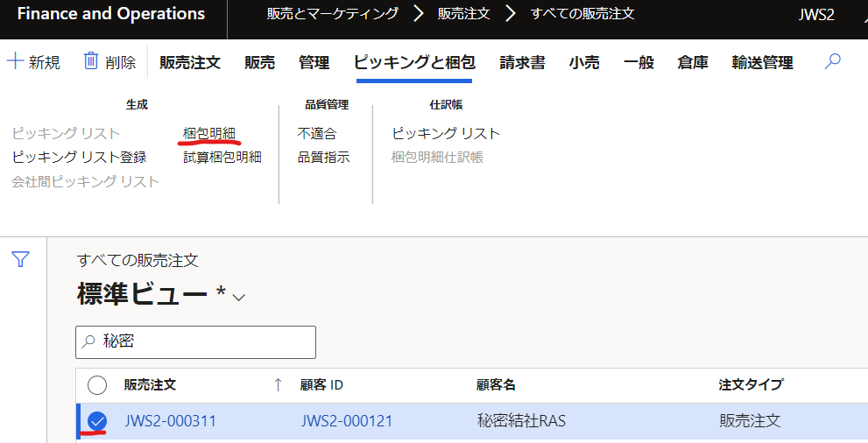The image size is (868, 443).
Task: Expand the 標準ビュー view dropdown
Action: pos(238,298)
